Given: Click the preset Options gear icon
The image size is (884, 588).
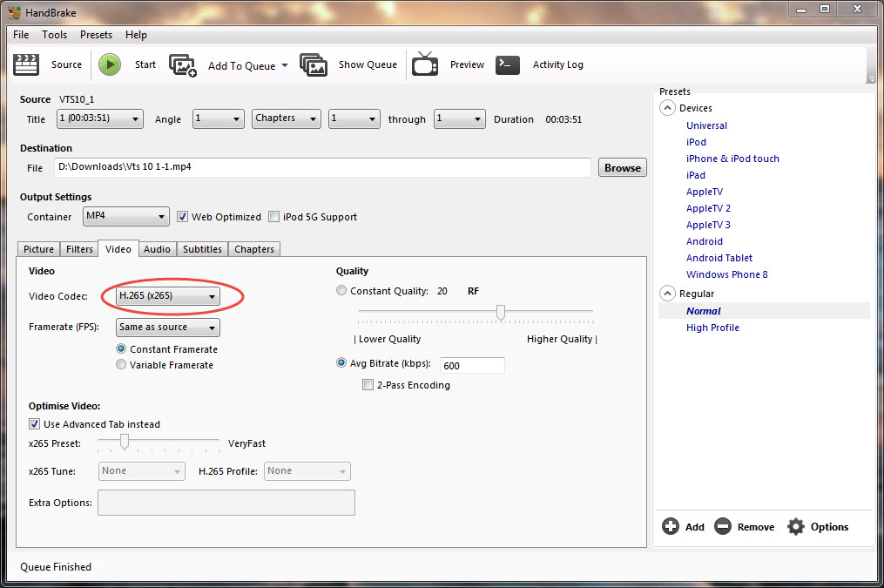Looking at the screenshot, I should 796,526.
